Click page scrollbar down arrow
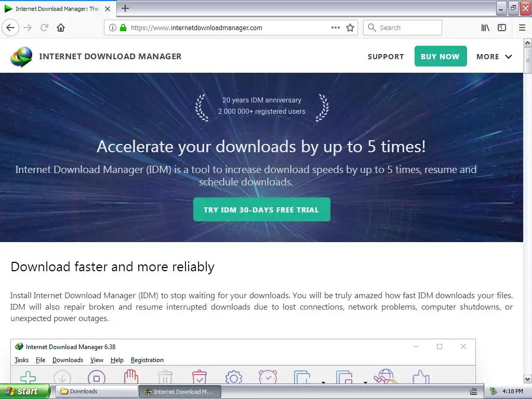This screenshot has height=399, width=532. [527, 379]
